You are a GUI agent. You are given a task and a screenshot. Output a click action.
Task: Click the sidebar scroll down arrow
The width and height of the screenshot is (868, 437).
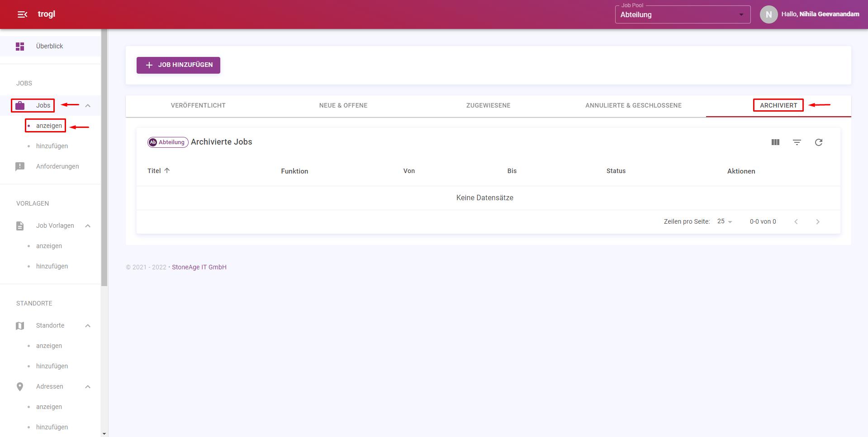(x=104, y=434)
